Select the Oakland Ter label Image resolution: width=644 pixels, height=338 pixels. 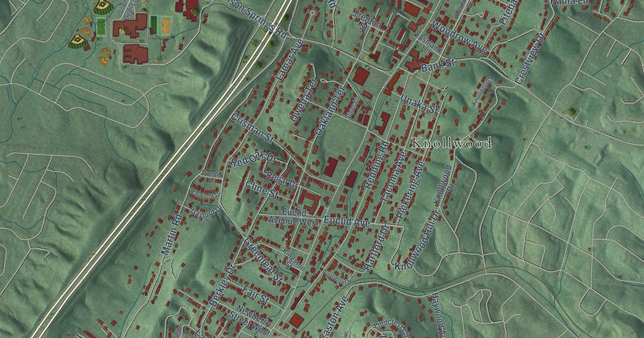click(x=329, y=110)
